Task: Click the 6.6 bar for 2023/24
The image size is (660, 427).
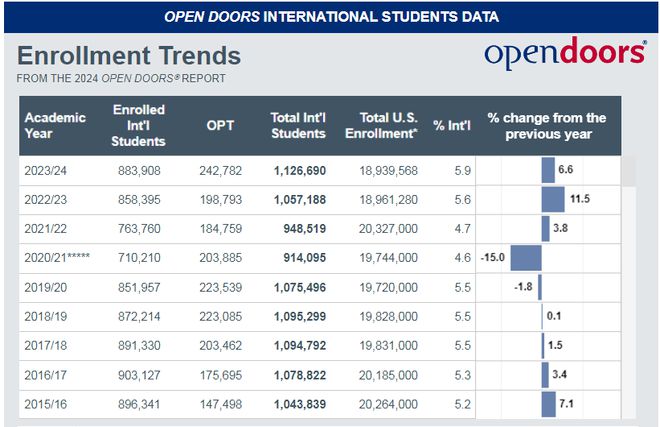Action: (548, 170)
